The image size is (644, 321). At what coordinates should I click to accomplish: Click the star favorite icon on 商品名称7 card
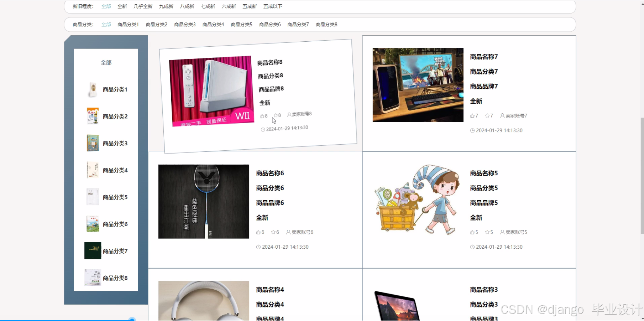coord(487,116)
